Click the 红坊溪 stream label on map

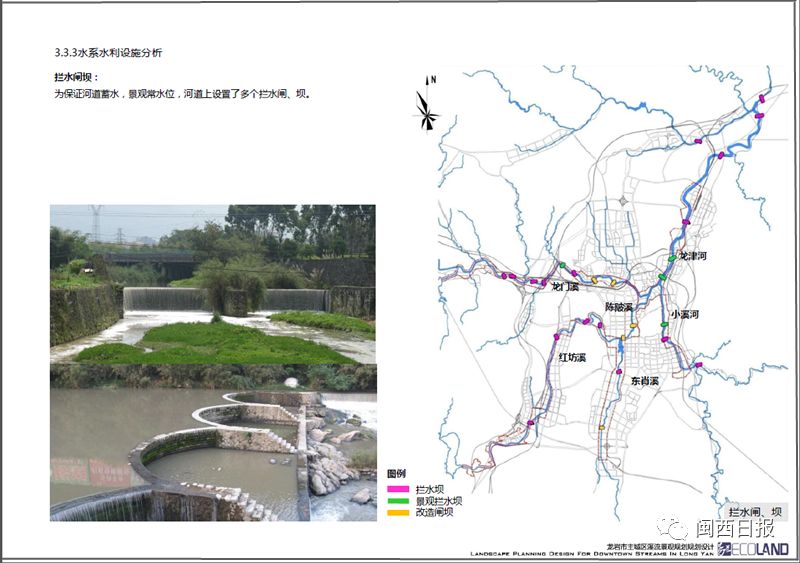[571, 357]
